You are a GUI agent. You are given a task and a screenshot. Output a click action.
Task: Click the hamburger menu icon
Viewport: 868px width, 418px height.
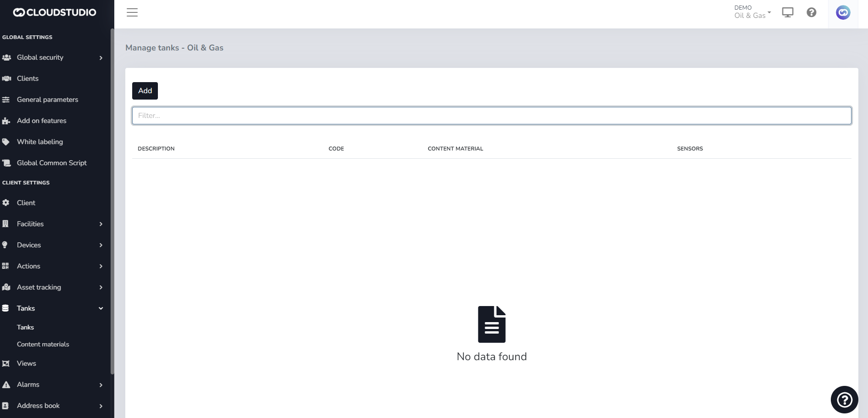(132, 12)
